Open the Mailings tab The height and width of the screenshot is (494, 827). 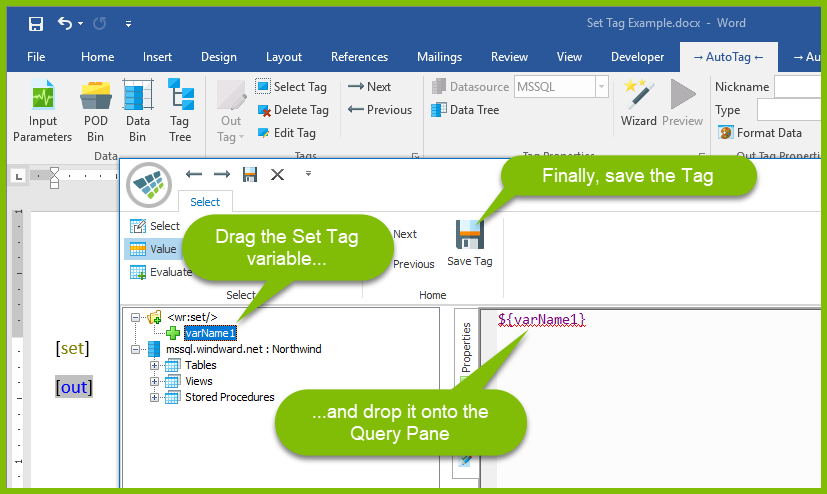click(x=439, y=57)
